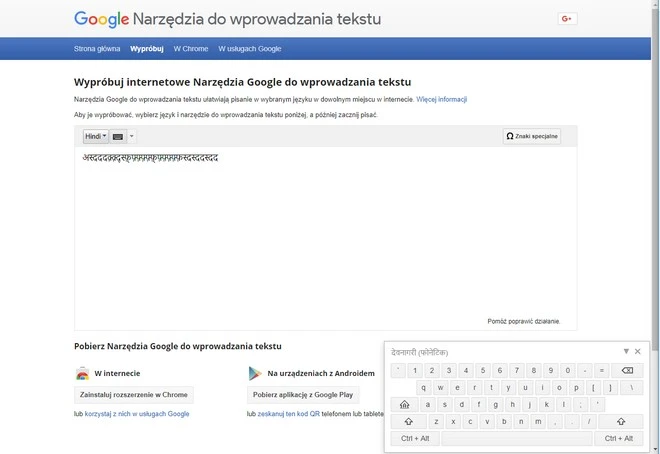Click Więcej informacji link
The height and width of the screenshot is (454, 660).
click(x=441, y=100)
